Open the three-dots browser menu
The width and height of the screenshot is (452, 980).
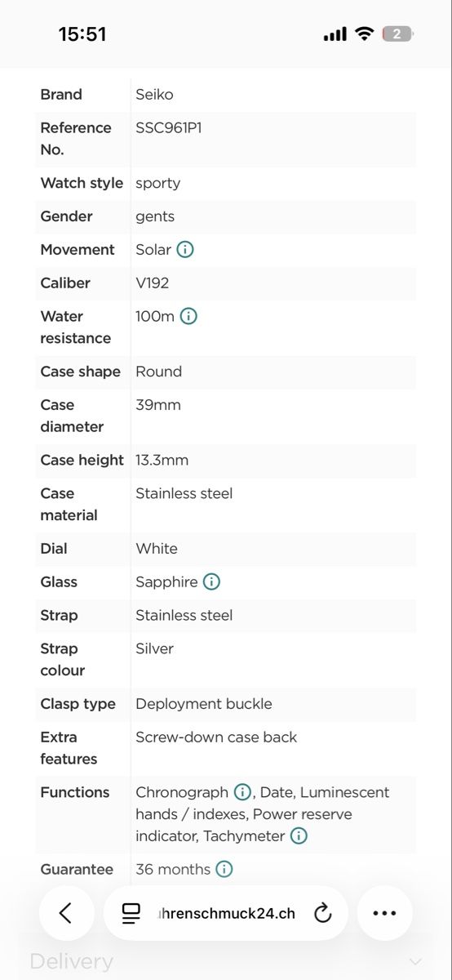tap(384, 913)
